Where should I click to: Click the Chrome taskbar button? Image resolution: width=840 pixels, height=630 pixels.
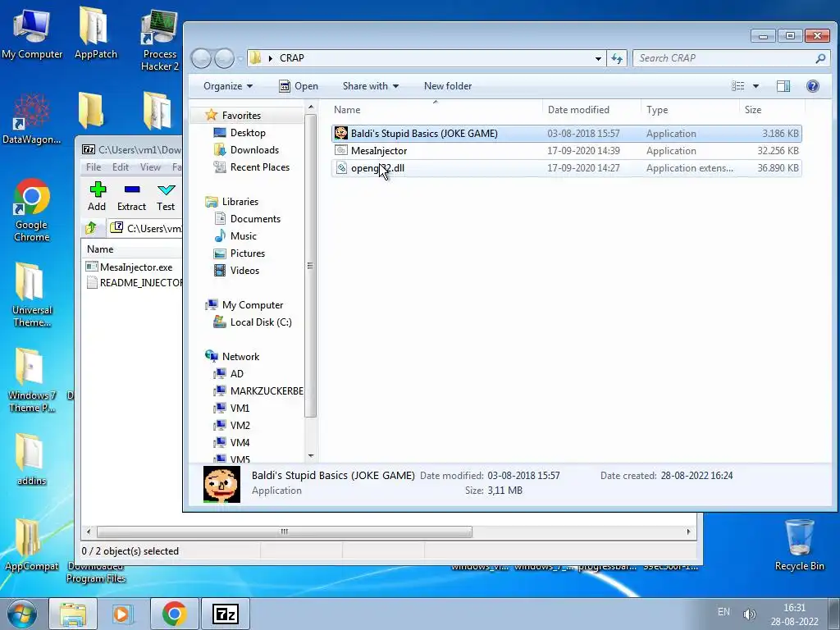pyautogui.click(x=174, y=614)
